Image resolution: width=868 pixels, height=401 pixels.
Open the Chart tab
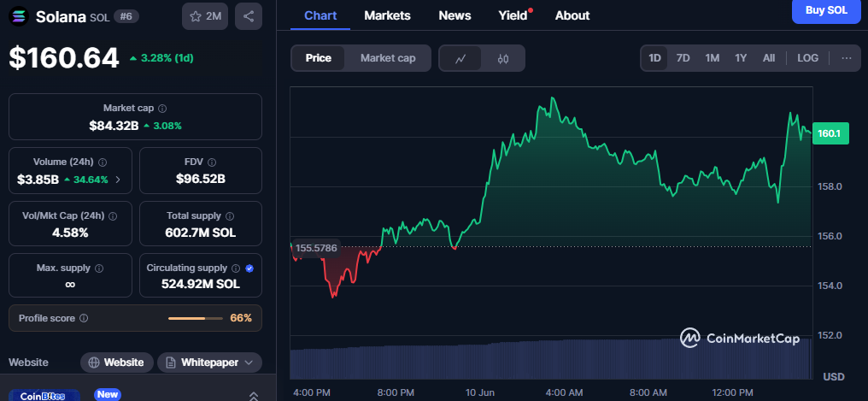pos(320,15)
